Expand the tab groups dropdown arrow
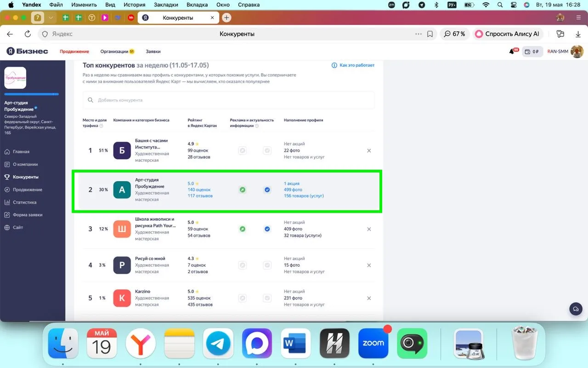This screenshot has height=368, width=588. [x=51, y=17]
